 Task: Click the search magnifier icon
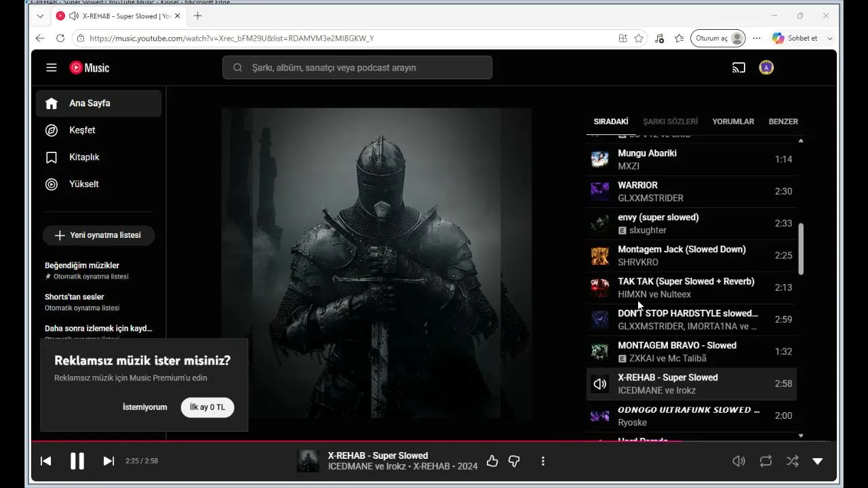(x=237, y=68)
